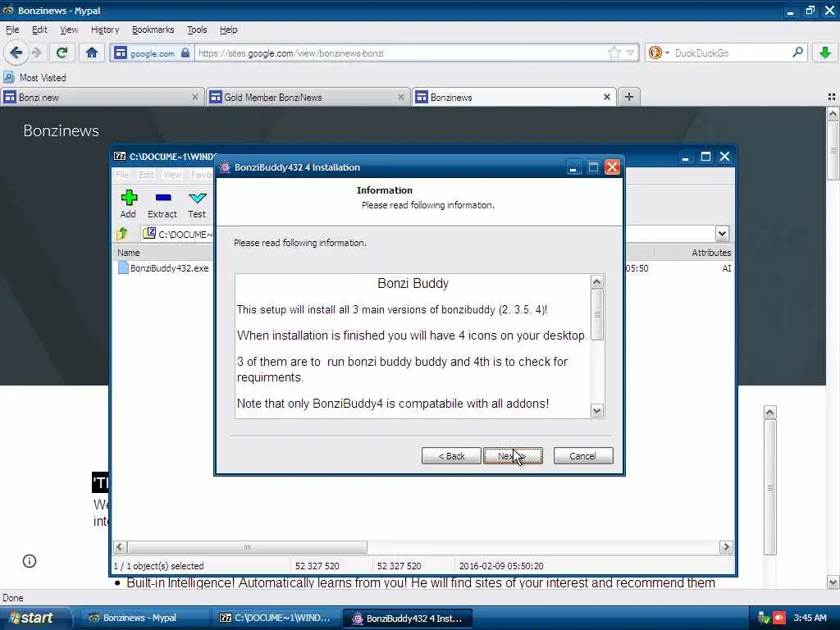
Task: Click the red security tray icon
Action: (778, 618)
